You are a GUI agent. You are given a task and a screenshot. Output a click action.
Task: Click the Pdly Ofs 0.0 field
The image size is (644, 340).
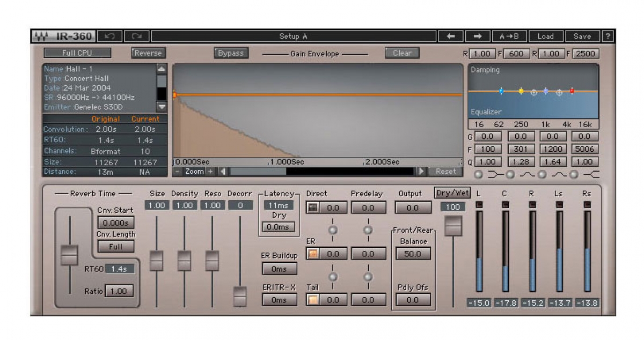point(413,300)
